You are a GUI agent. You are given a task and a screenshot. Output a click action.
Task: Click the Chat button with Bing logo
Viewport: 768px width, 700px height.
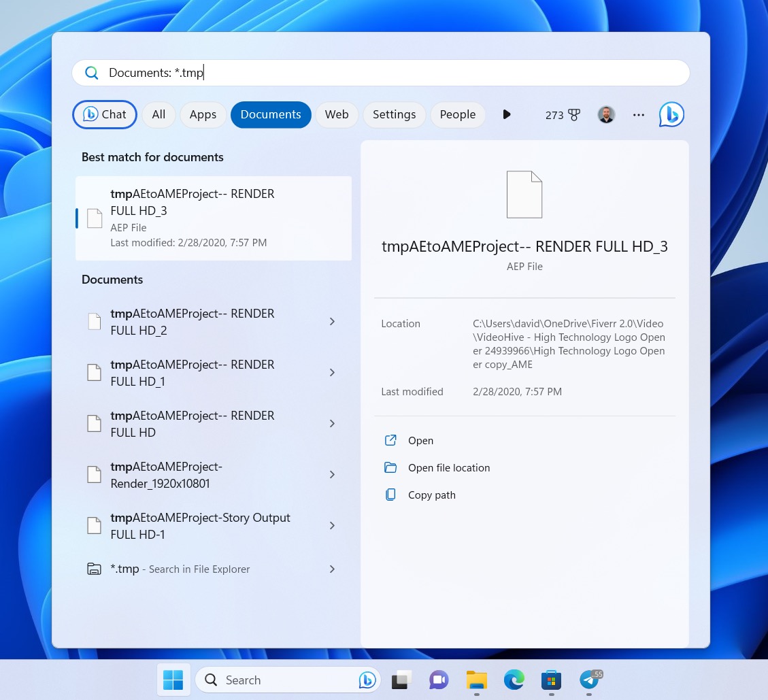104,114
